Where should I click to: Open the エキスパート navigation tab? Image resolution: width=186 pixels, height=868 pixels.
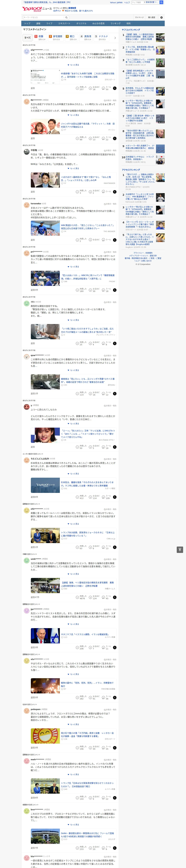[64, 24]
